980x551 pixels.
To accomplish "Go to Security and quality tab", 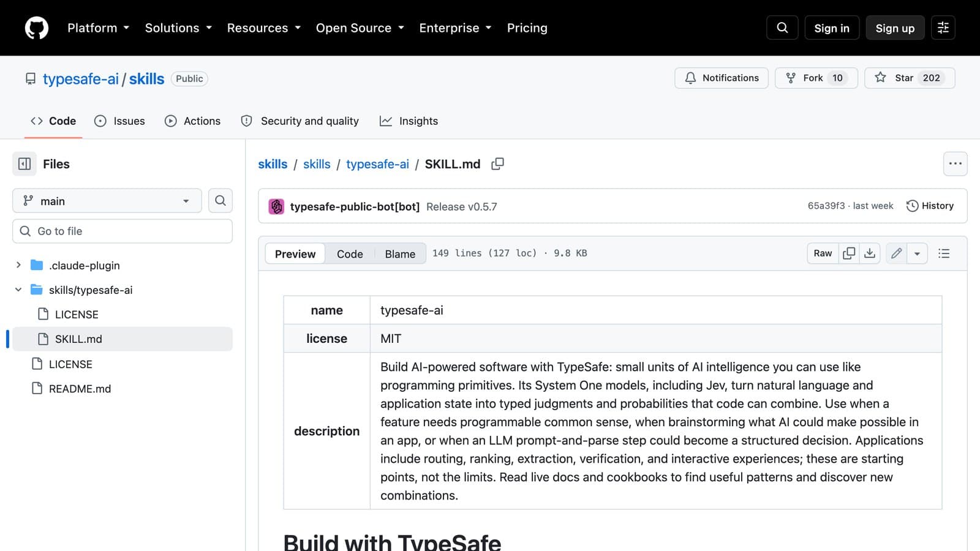I will [300, 121].
